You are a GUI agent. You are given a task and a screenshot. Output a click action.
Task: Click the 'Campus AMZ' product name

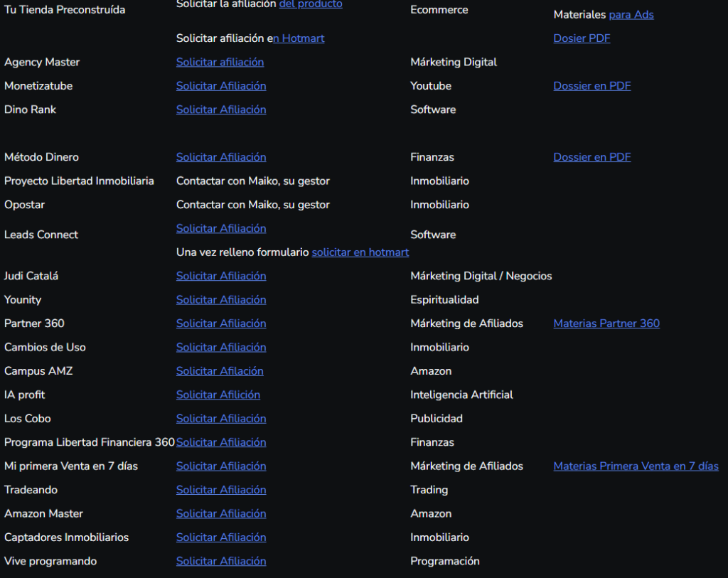tap(38, 371)
